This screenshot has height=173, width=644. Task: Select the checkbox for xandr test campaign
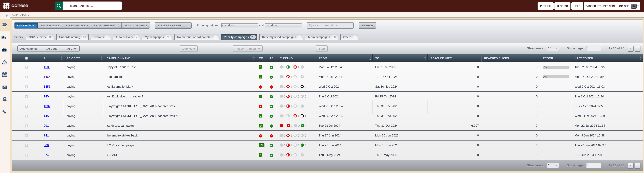[x=26, y=126]
